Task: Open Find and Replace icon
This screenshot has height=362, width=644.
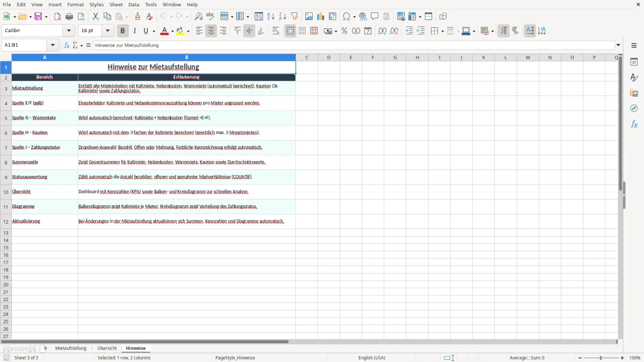Action: (x=199, y=17)
